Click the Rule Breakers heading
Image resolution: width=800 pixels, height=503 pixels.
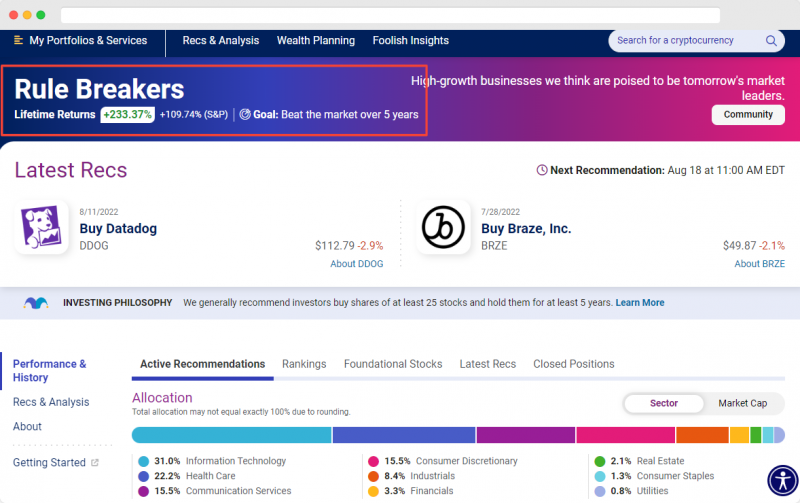pos(99,89)
